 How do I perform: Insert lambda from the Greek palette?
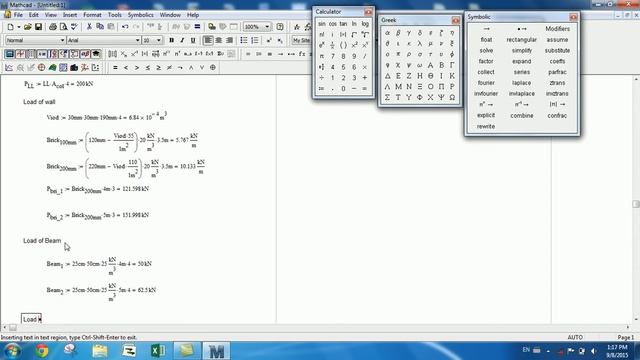tap(420, 43)
